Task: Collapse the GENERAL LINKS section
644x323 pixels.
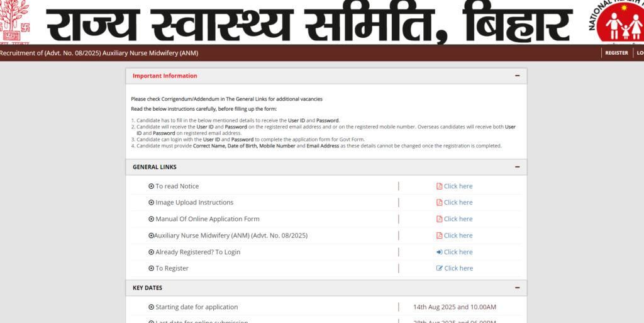Action: 517,167
